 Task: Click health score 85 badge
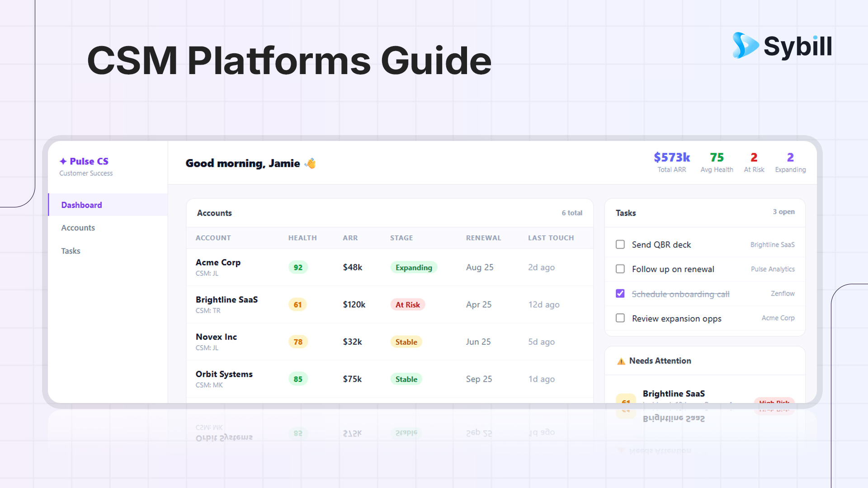pyautogui.click(x=298, y=379)
